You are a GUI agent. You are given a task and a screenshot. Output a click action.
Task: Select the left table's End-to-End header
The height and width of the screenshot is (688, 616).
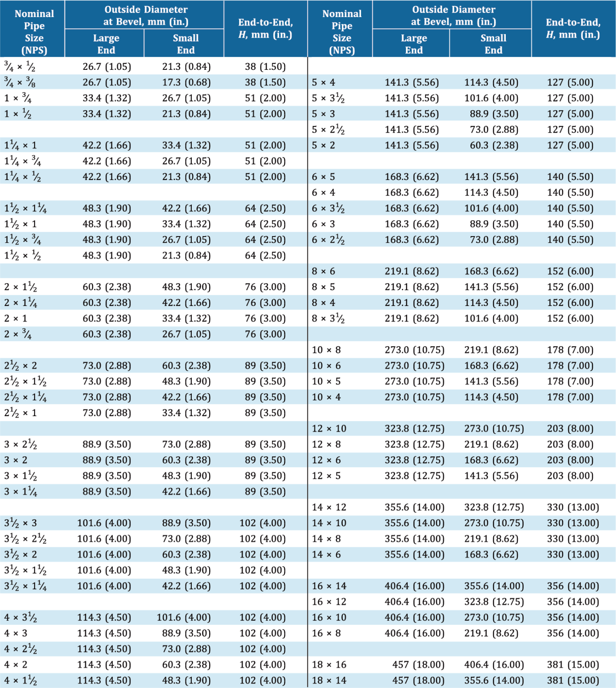click(x=265, y=28)
